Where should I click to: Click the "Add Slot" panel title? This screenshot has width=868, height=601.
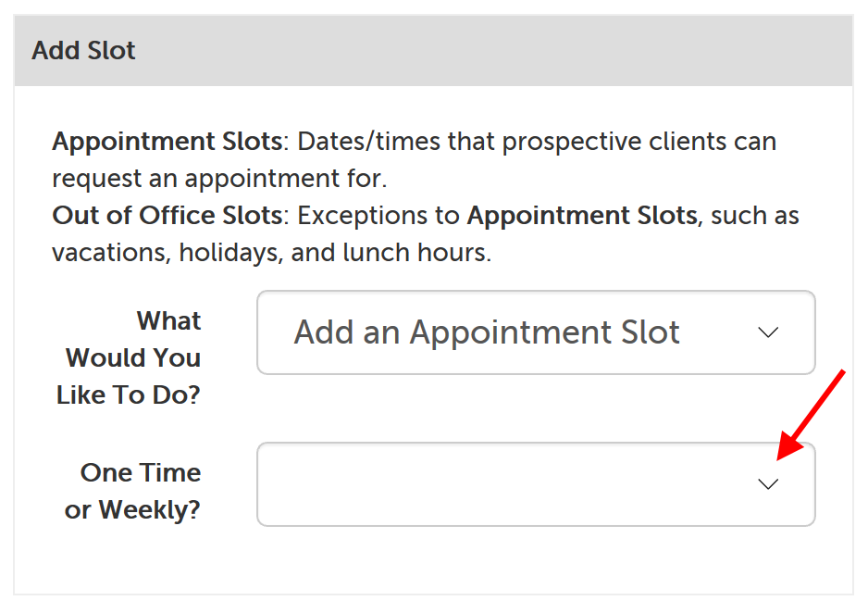tap(83, 51)
